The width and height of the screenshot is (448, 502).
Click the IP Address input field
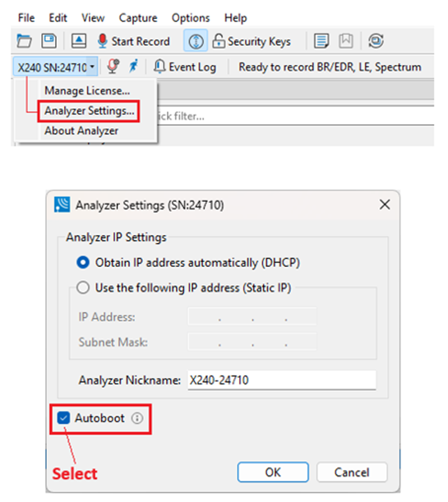coord(252,316)
